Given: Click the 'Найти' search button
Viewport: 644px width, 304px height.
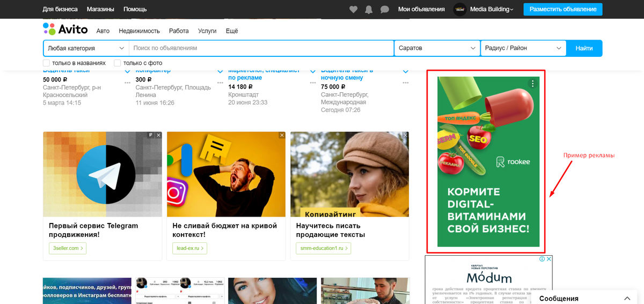Looking at the screenshot, I should (x=584, y=48).
